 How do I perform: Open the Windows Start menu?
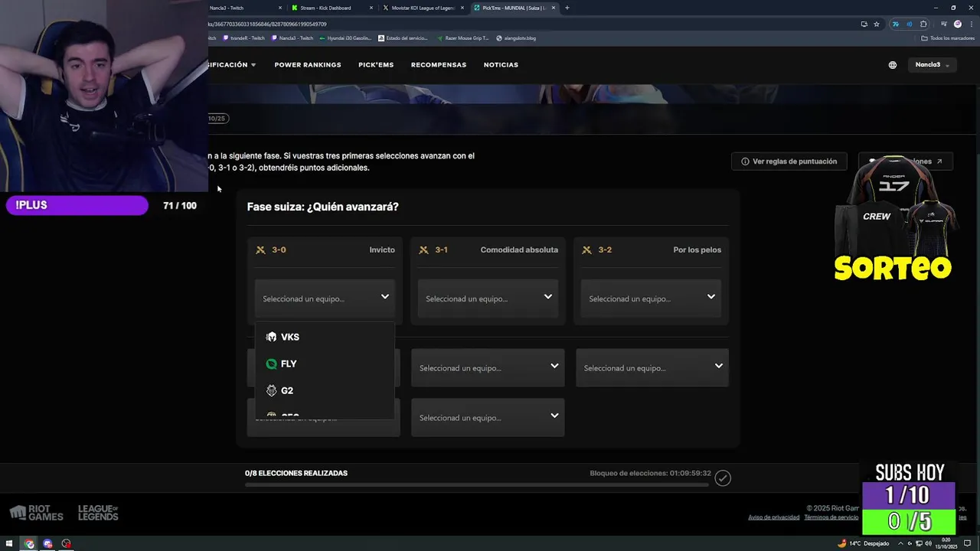point(9,544)
